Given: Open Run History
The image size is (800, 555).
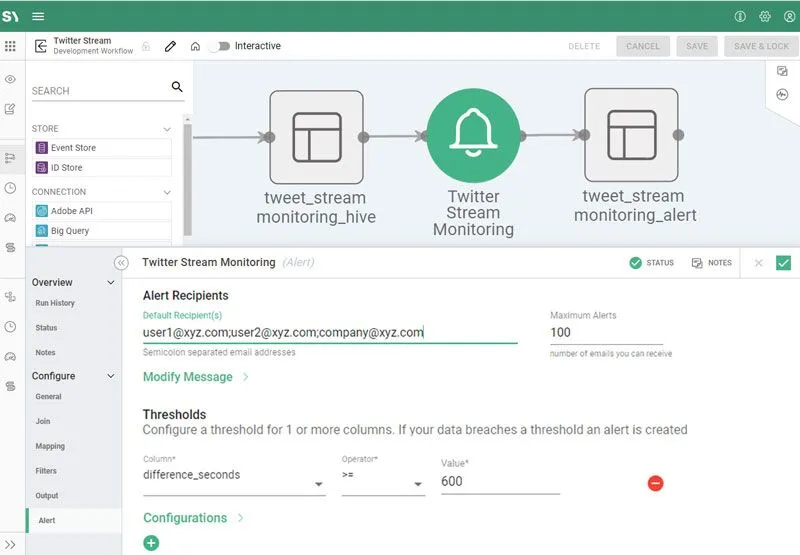Looking at the screenshot, I should point(55,303).
